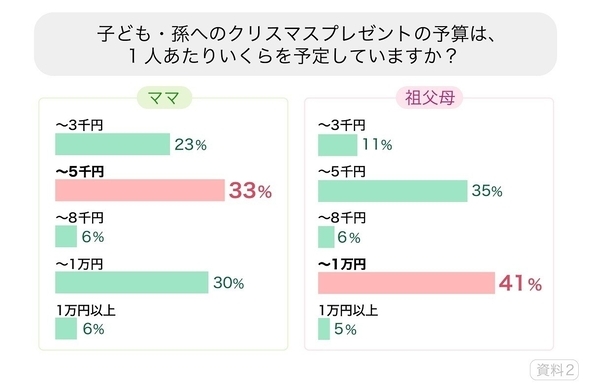Click the green 11% bar for 祖父母
The height and width of the screenshot is (390, 591).
(x=337, y=145)
